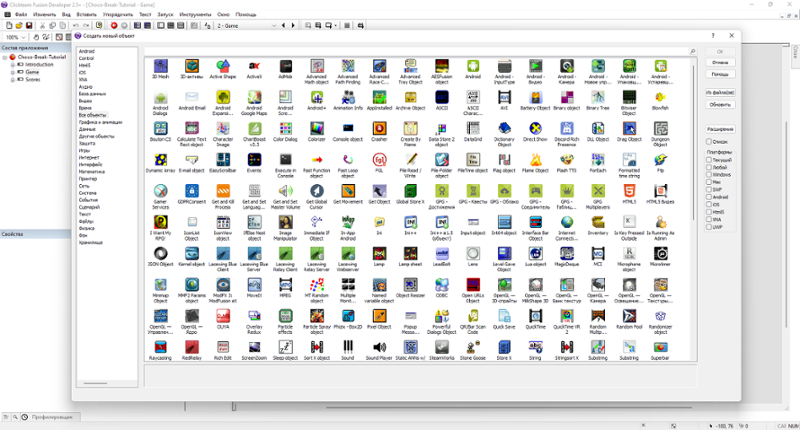Screen dimensions: 800x430
Task: Choose the Fast Loop object
Action: coord(348,160)
